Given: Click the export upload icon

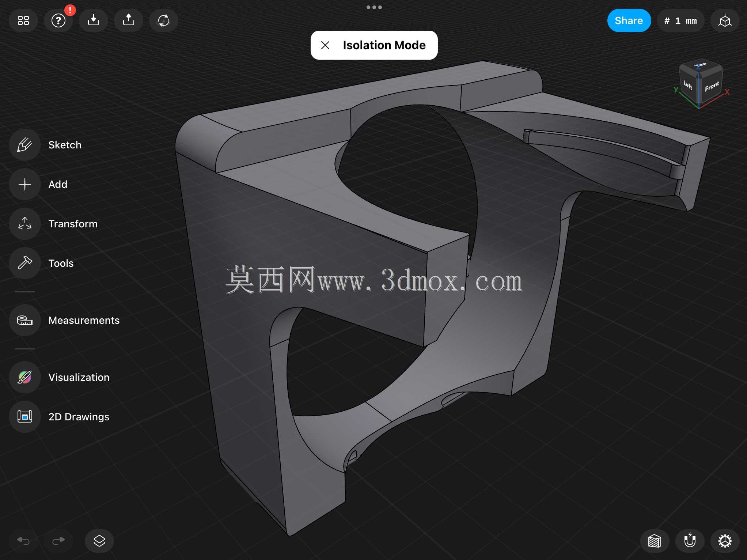Looking at the screenshot, I should [129, 20].
